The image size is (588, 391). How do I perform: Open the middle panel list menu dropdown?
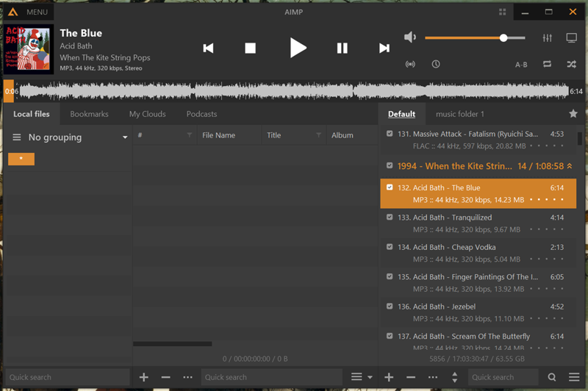tap(362, 377)
